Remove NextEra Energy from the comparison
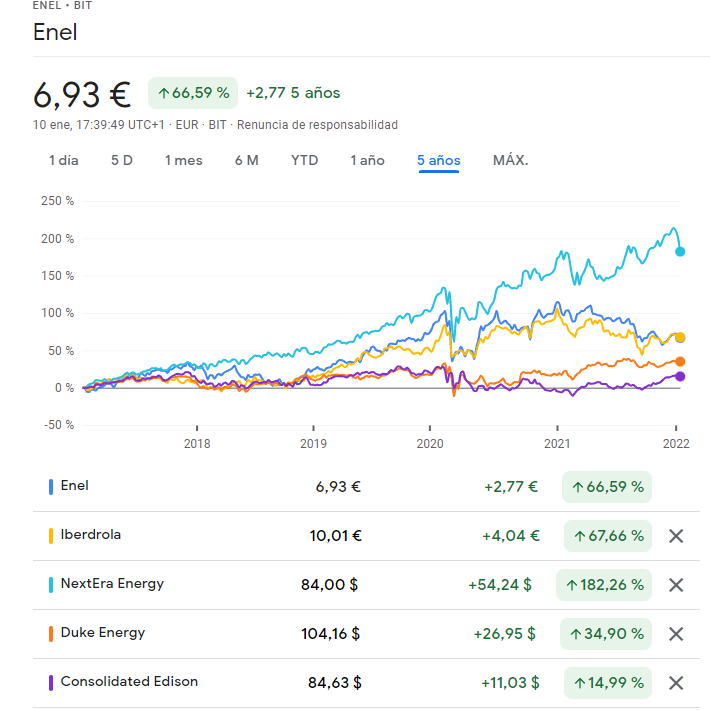The width and height of the screenshot is (710, 710). pos(676,585)
